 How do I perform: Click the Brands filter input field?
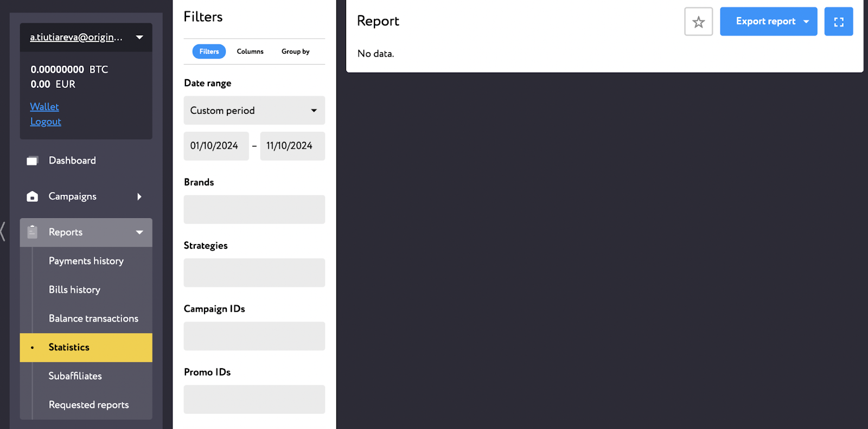pos(254,209)
